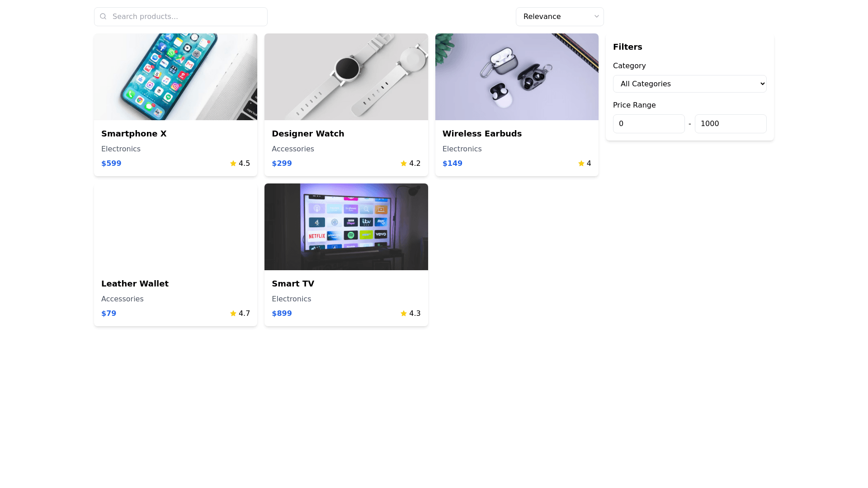Click the Smart TV product title
Viewport: 868px width, 488px height.
[x=293, y=284]
